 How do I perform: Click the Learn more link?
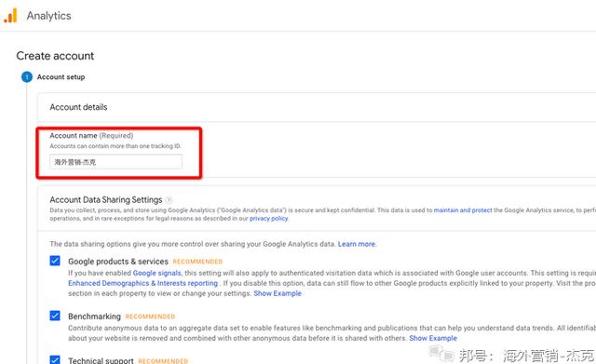tap(357, 244)
